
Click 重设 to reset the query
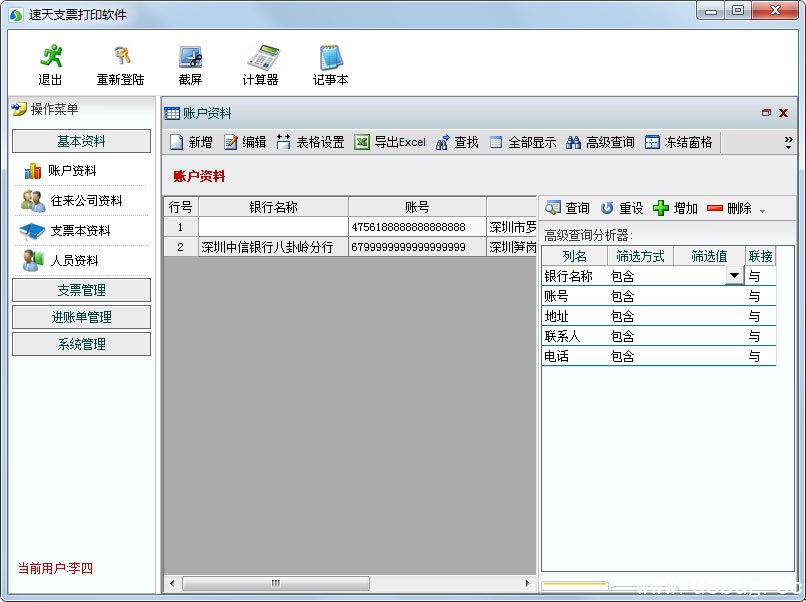[x=621, y=208]
